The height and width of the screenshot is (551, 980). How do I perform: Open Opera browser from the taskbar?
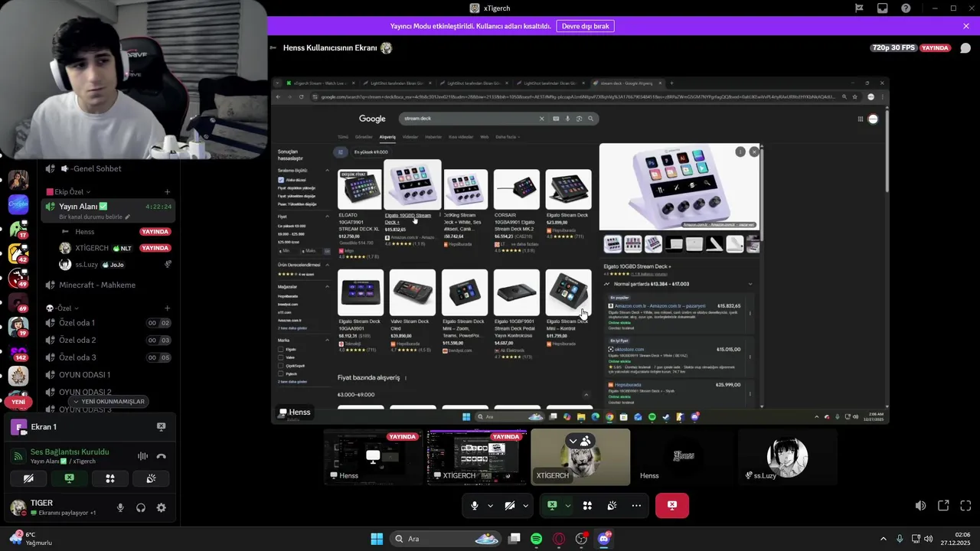pyautogui.click(x=559, y=539)
